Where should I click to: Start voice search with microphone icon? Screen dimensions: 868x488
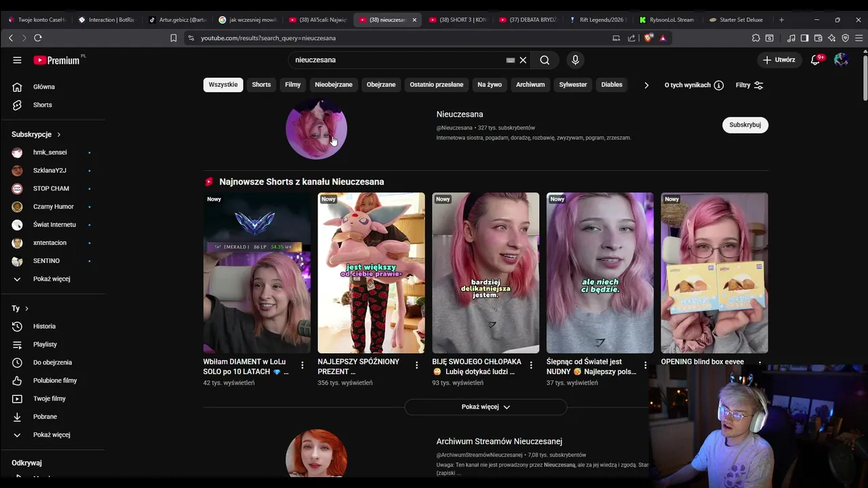point(575,60)
